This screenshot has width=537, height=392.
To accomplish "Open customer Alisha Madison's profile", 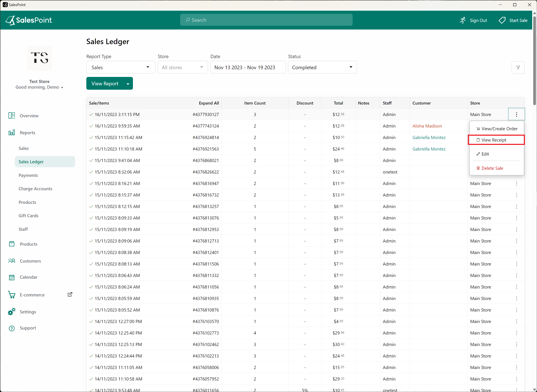I will [427, 126].
